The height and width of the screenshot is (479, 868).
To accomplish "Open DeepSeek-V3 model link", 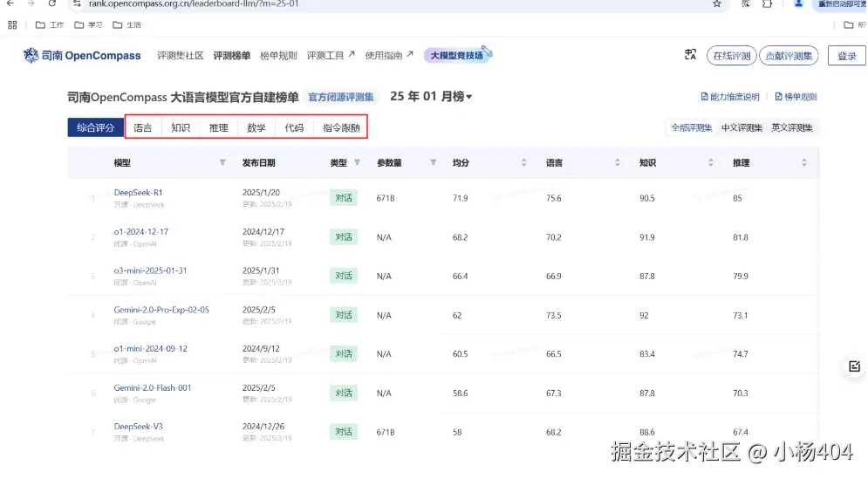I will pyautogui.click(x=139, y=427).
